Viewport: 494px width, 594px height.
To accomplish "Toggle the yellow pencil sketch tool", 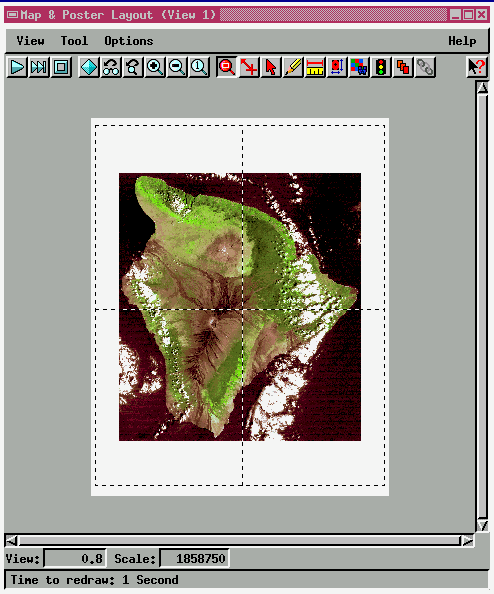I will pos(293,67).
